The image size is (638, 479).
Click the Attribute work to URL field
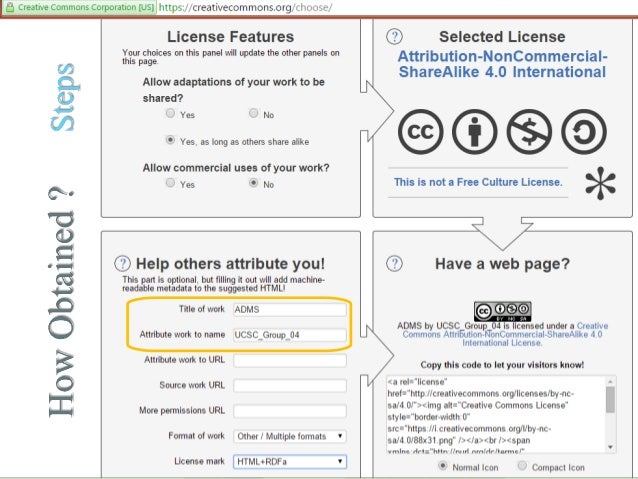click(x=290, y=360)
